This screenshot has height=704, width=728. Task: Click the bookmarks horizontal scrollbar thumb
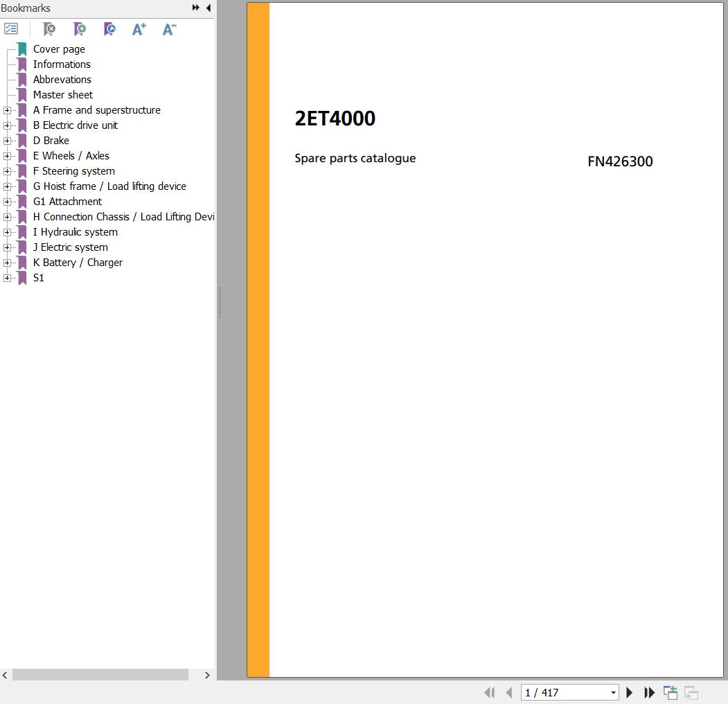100,675
